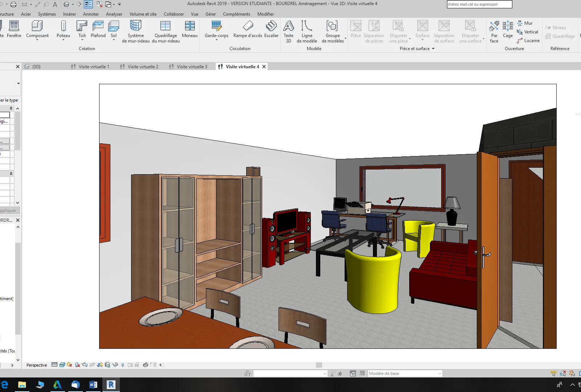This screenshot has height=392, width=581.
Task: Click the search keyword input field
Action: 479,4
